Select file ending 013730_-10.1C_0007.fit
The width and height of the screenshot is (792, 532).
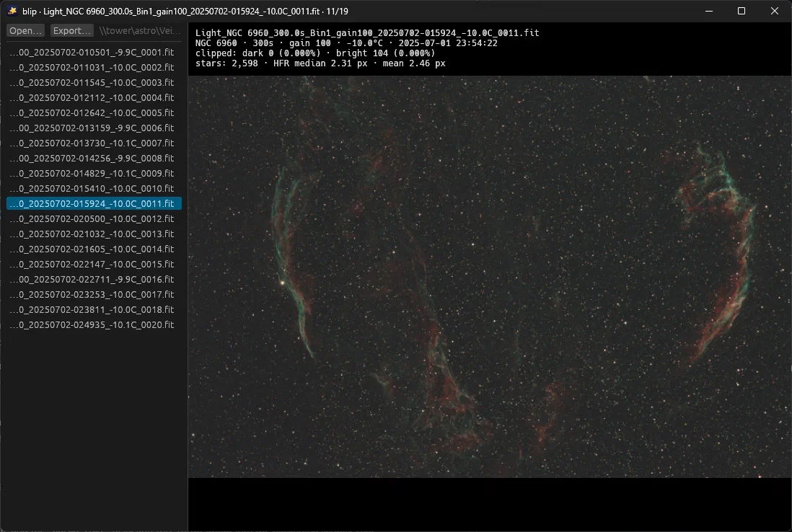94,143
